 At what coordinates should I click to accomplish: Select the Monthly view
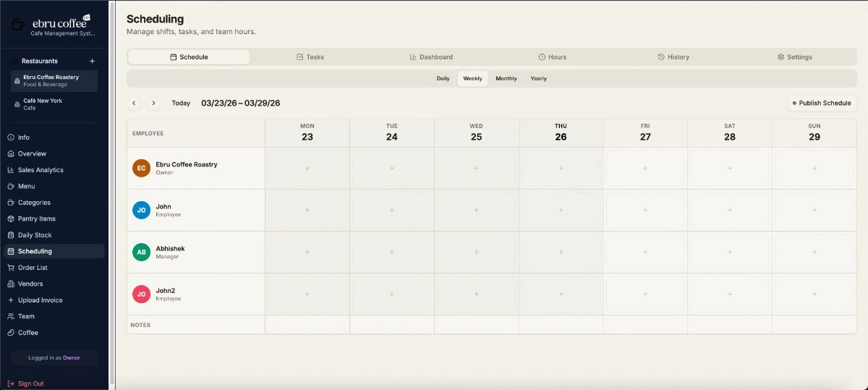click(x=506, y=78)
